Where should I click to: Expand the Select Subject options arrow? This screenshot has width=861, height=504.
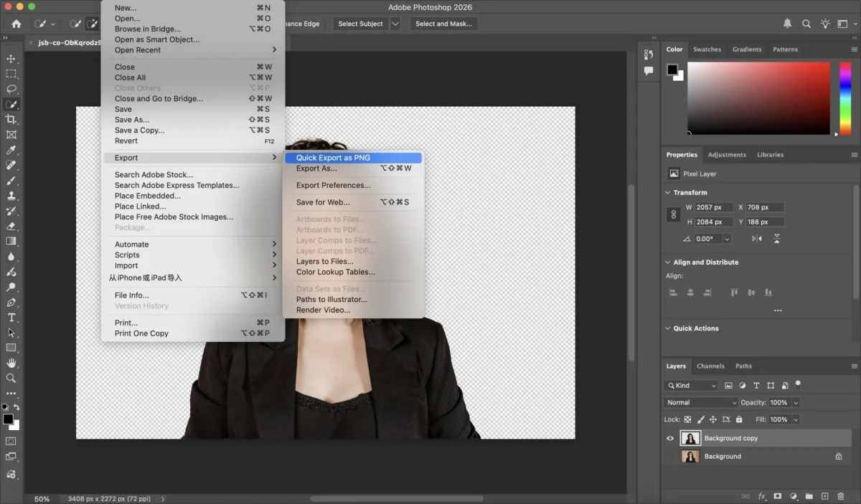tap(394, 24)
